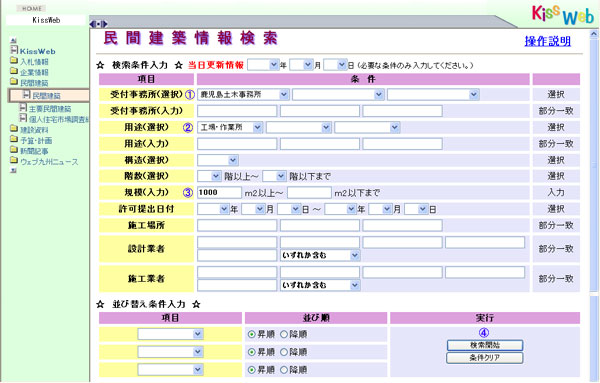Start search with 検索開始 button
Viewport: 600px width, 383px height.
485,345
